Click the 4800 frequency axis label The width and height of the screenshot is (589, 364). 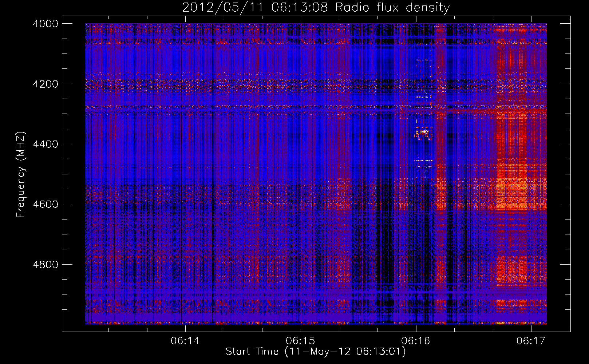click(46, 265)
